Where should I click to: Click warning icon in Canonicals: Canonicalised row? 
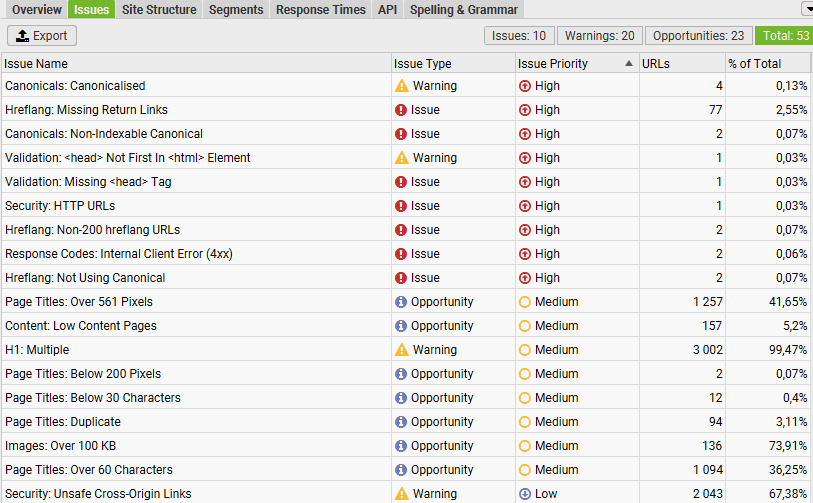click(x=401, y=86)
